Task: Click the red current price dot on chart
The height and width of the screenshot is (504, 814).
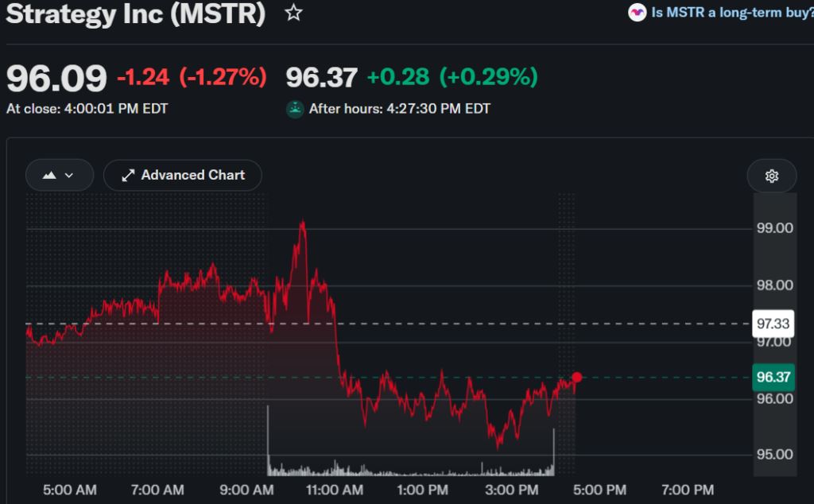Action: coord(577,378)
